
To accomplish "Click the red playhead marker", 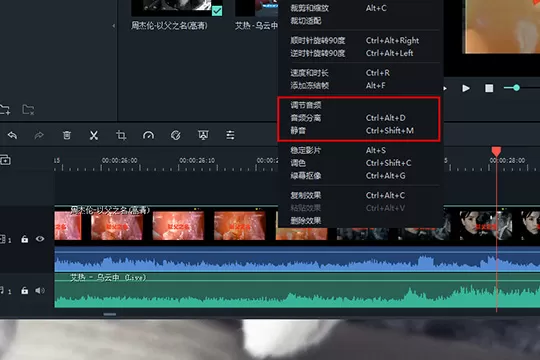I will coord(496,151).
